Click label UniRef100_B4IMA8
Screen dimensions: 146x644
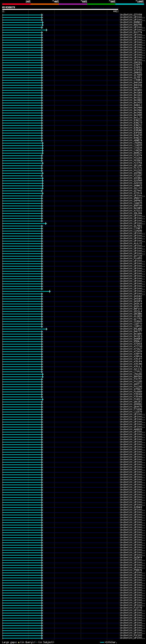pyautogui.click(x=131, y=108)
